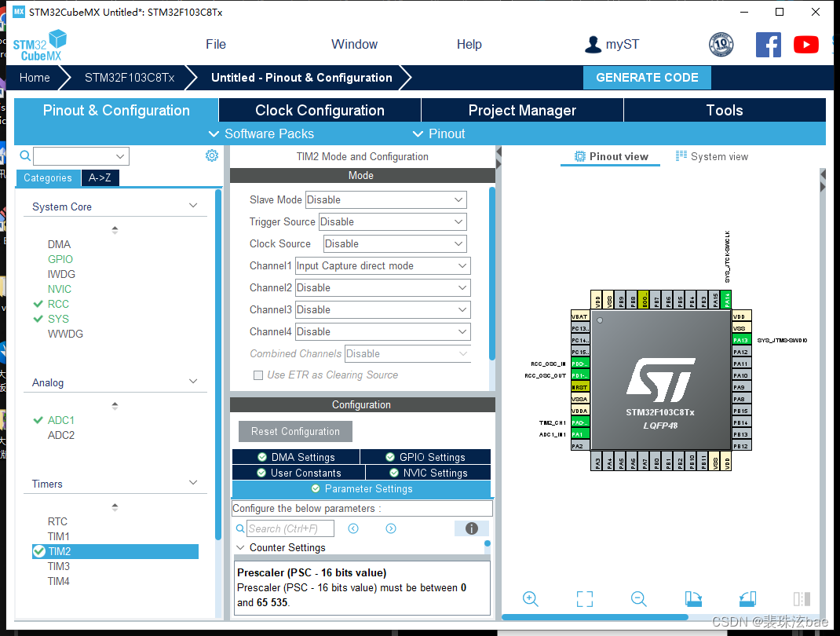
Task: Open the GPIO Settings tab
Action: click(425, 457)
